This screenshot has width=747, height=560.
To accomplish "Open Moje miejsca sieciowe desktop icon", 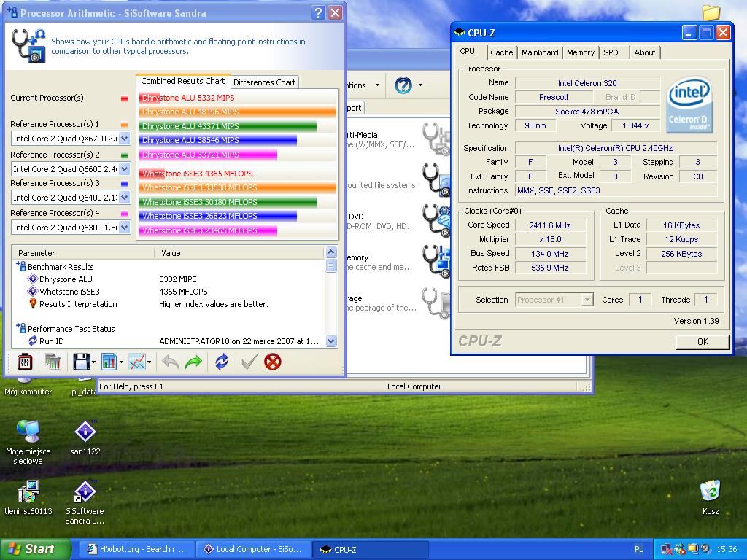I will tap(28, 442).
